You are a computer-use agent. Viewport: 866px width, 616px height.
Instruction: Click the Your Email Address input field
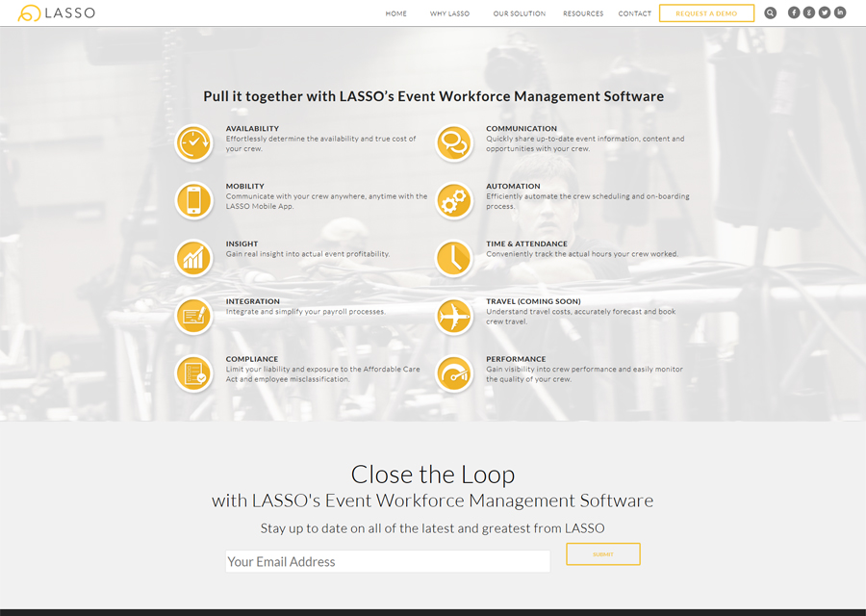pyautogui.click(x=387, y=561)
